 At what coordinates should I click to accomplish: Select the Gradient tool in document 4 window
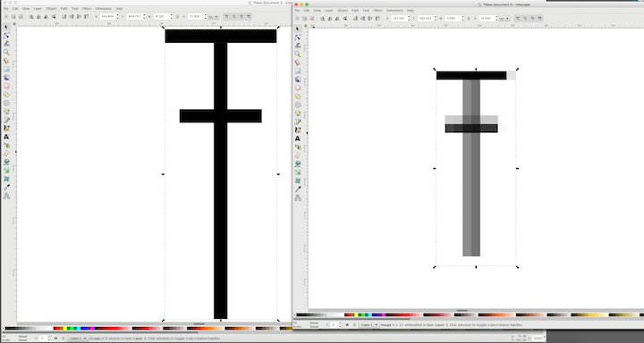tap(298, 171)
